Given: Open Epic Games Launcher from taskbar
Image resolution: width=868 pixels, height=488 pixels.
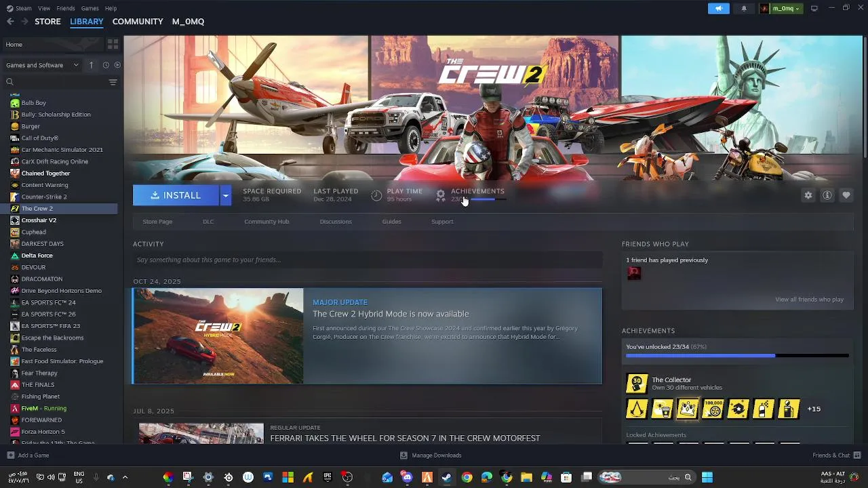Looking at the screenshot, I should pos(328,477).
